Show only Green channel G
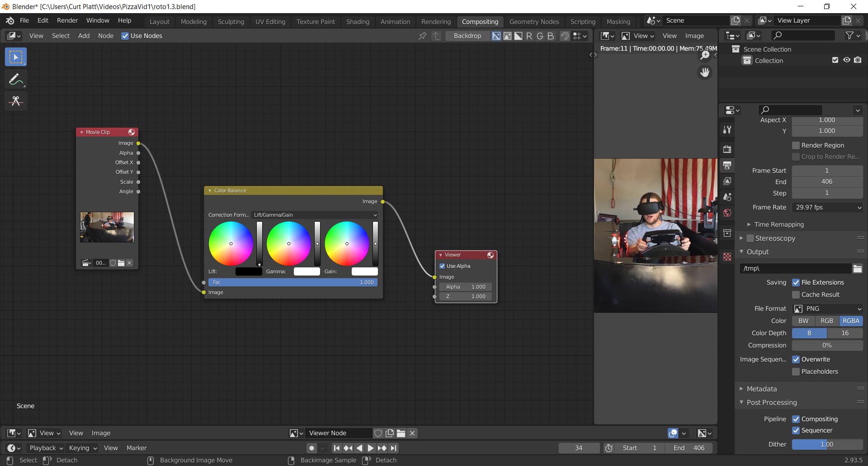The image size is (868, 466). [540, 36]
